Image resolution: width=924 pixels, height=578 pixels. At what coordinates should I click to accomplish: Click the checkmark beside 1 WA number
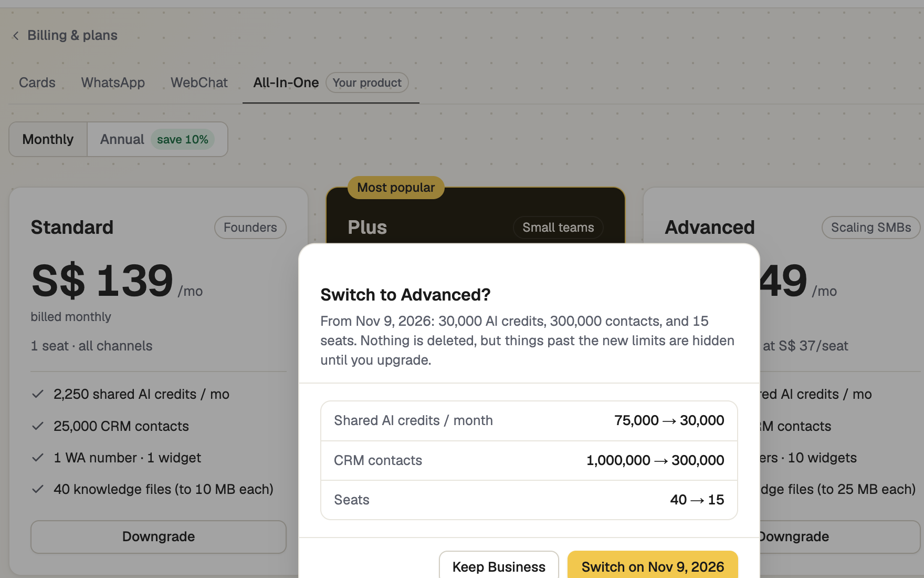[38, 458]
